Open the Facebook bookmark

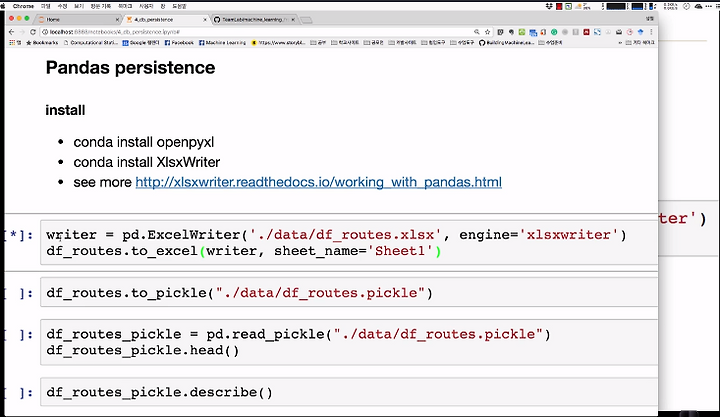(x=179, y=42)
